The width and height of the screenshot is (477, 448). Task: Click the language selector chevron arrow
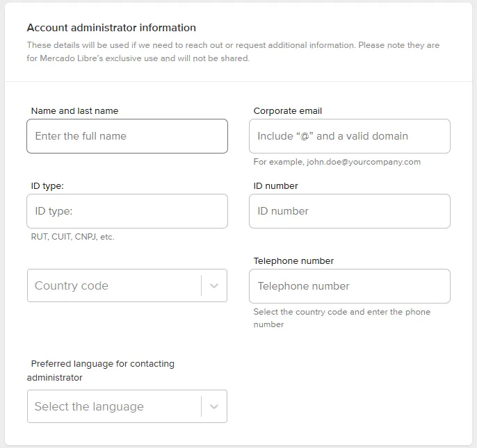pos(214,406)
